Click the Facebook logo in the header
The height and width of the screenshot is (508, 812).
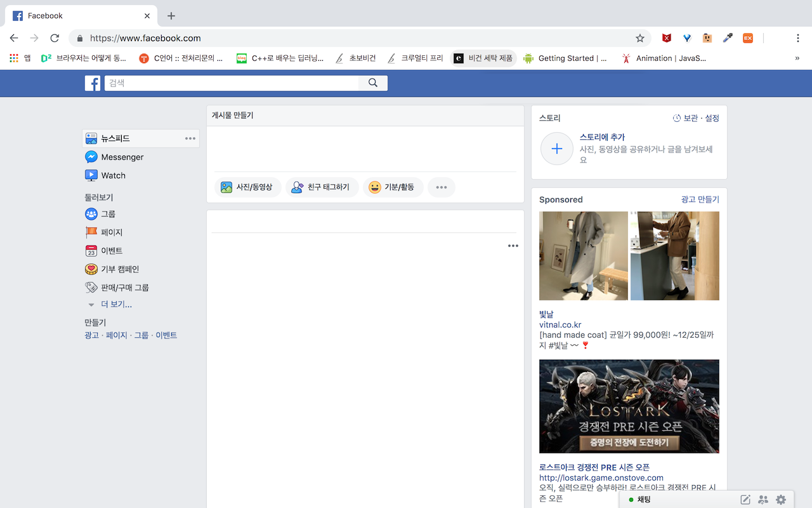pyautogui.click(x=93, y=83)
